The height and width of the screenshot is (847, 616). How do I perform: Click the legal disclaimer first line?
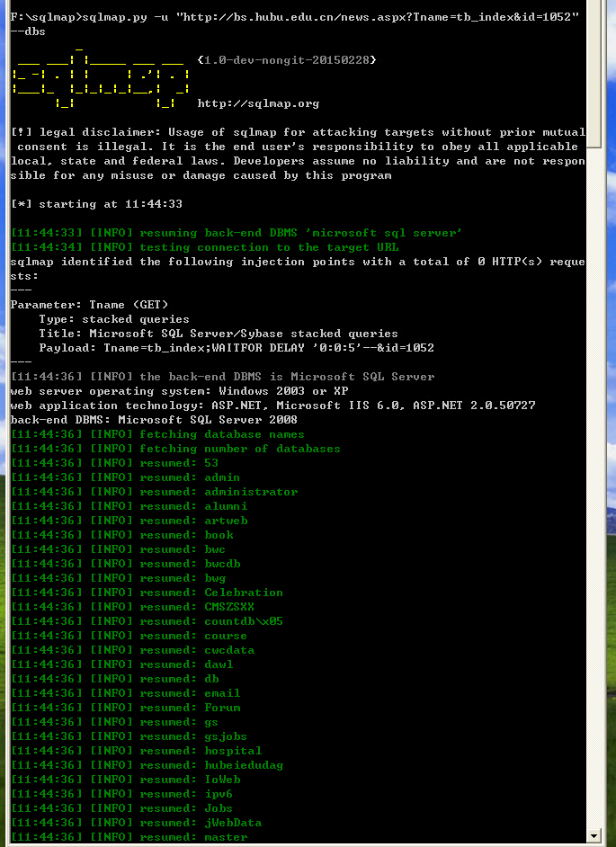298,132
